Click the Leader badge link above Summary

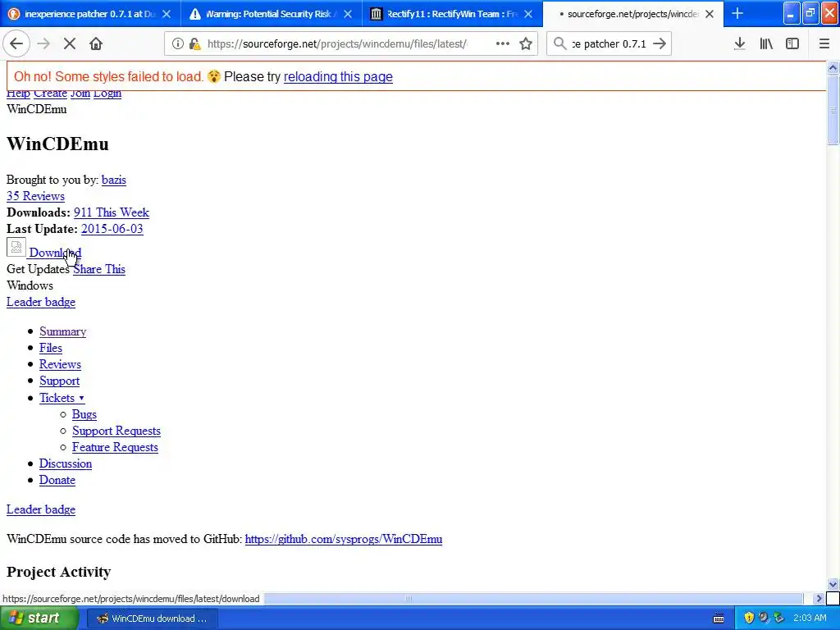tap(41, 302)
